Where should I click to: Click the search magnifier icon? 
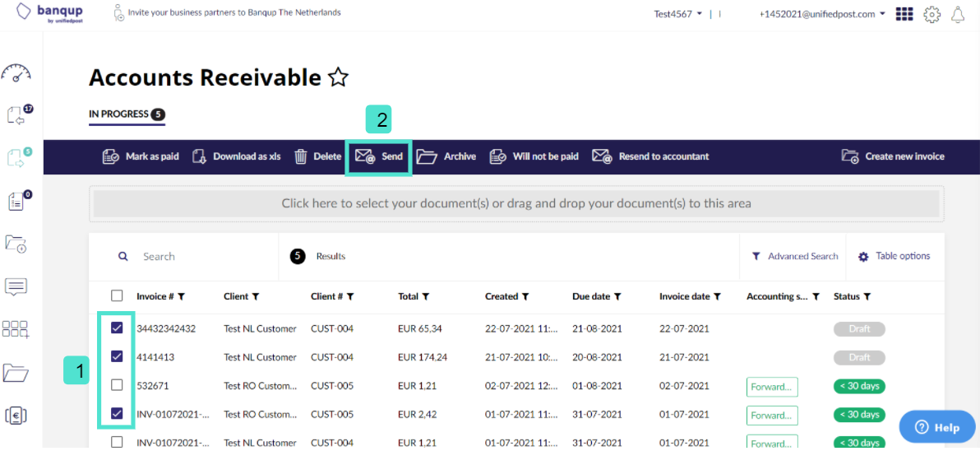point(124,257)
